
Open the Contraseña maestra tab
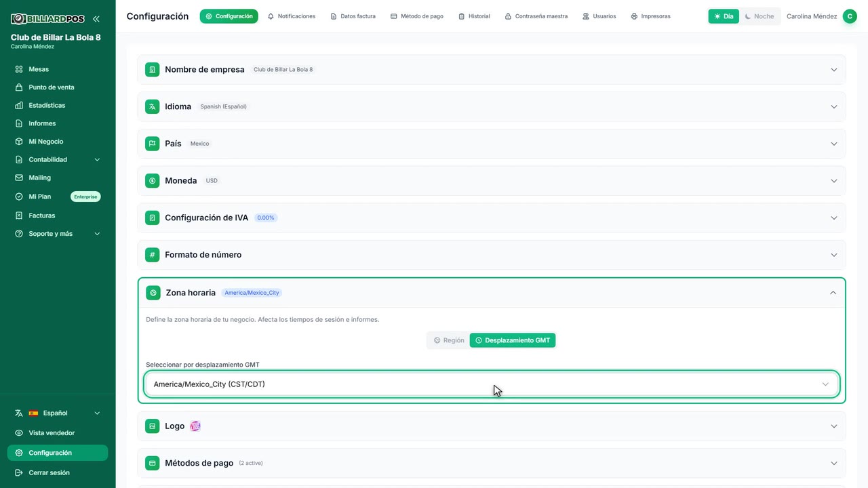tap(536, 16)
